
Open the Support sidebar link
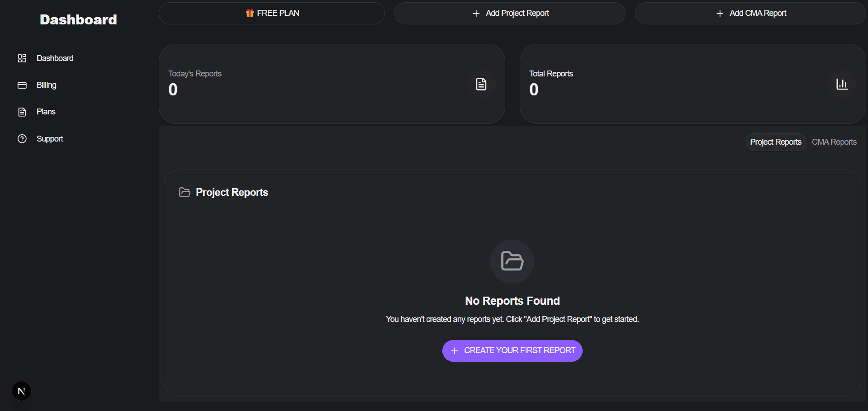coord(50,139)
